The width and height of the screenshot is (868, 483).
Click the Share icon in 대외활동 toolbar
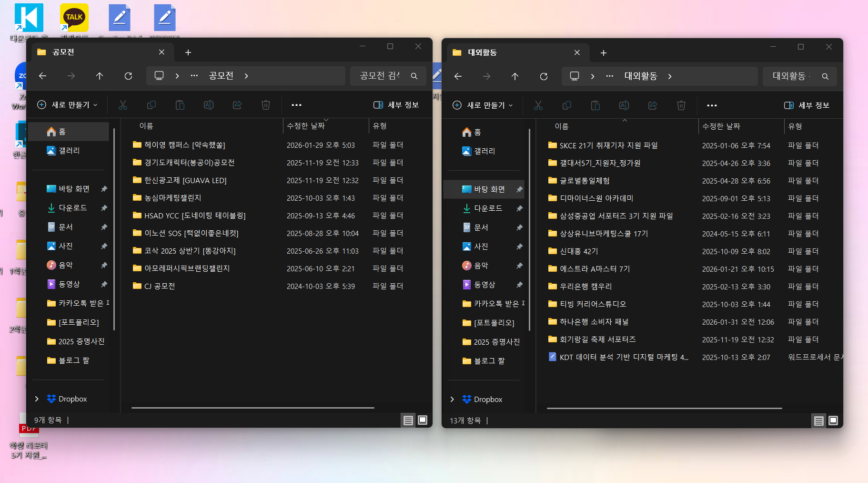(653, 105)
